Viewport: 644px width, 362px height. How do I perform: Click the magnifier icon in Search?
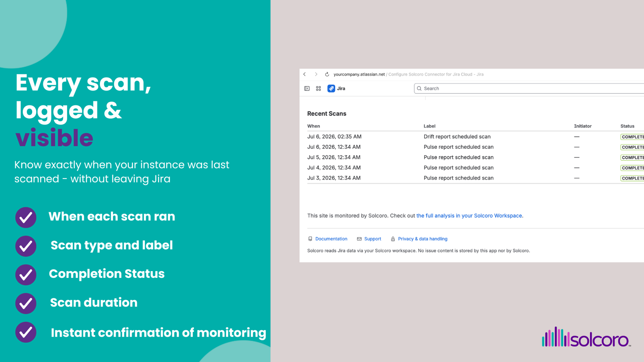419,88
